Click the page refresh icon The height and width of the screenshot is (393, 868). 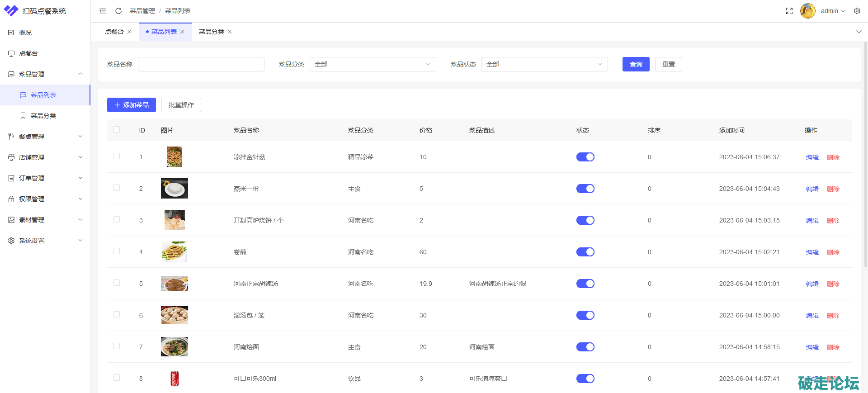[x=118, y=11]
